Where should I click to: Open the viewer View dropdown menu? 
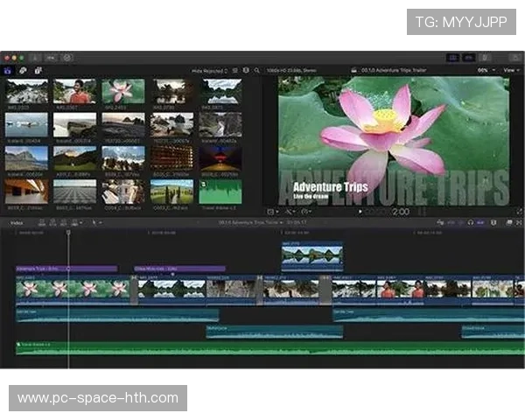click(511, 70)
